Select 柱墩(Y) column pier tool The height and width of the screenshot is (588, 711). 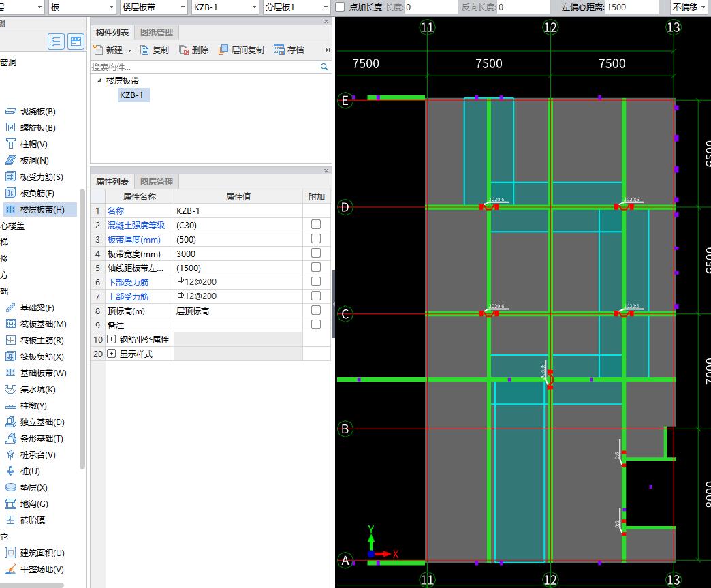(x=26, y=406)
